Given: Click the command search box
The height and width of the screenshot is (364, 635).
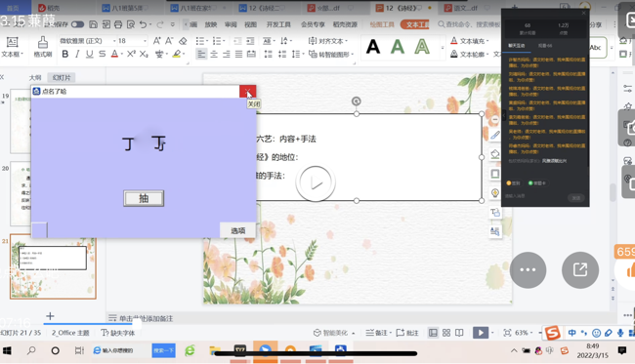Looking at the screenshot, I should (x=469, y=24).
